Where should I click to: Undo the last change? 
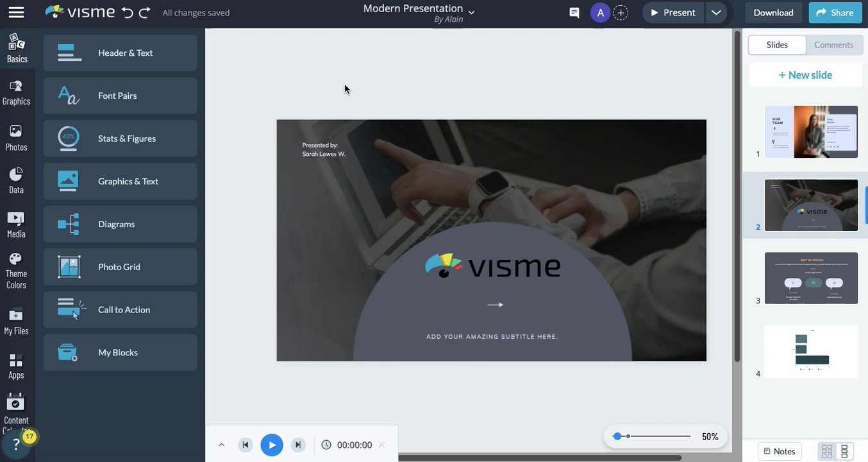click(x=128, y=12)
